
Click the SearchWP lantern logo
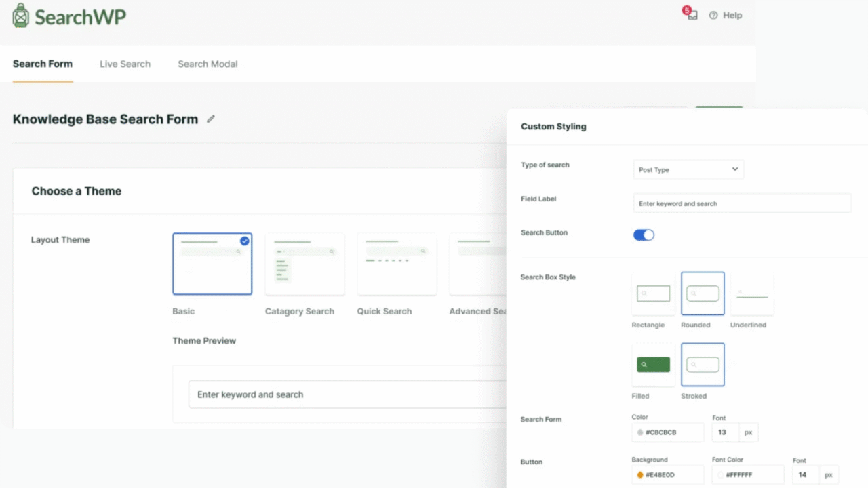[x=21, y=15]
